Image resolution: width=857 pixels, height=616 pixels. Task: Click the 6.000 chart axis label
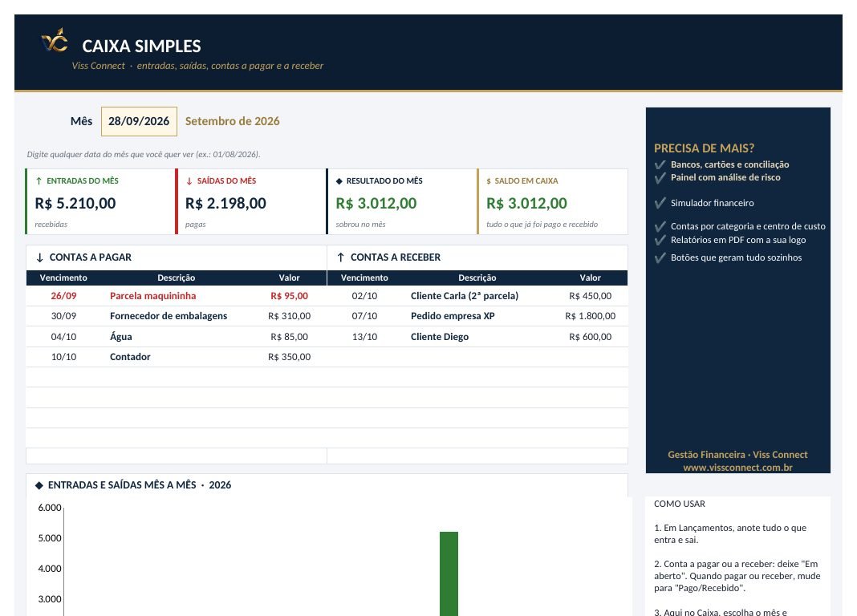tap(50, 508)
